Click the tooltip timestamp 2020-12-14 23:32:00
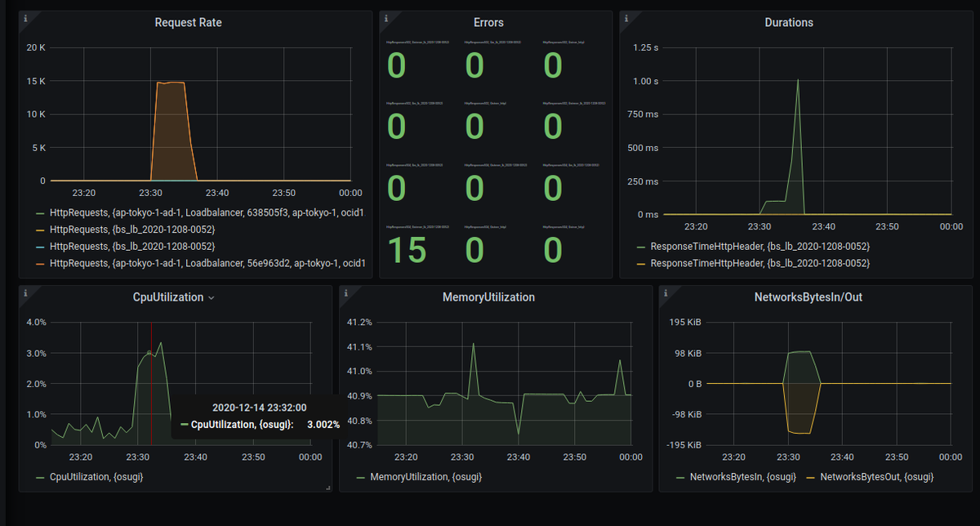980x526 pixels. (259, 408)
